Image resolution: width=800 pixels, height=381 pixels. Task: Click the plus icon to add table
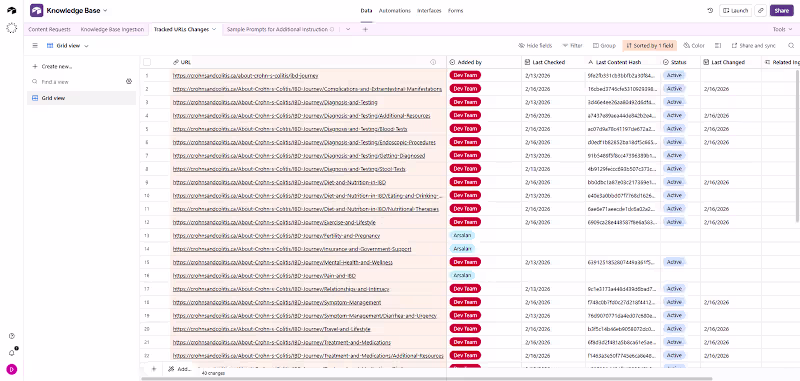coord(365,30)
